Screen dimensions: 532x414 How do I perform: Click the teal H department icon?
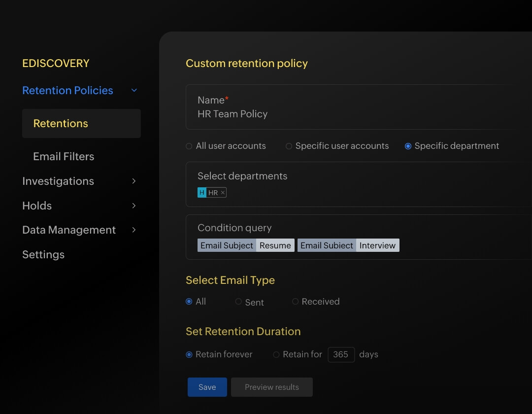[x=202, y=193]
